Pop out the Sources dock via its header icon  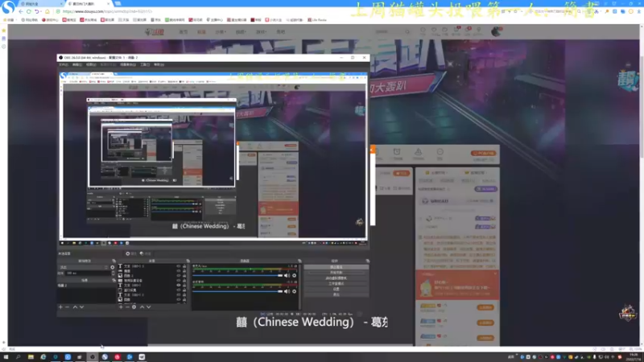[188, 261]
